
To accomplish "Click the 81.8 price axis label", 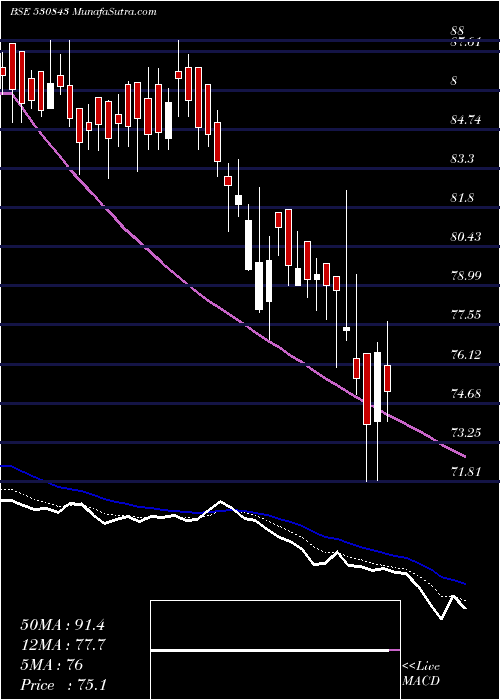I will (x=462, y=198).
